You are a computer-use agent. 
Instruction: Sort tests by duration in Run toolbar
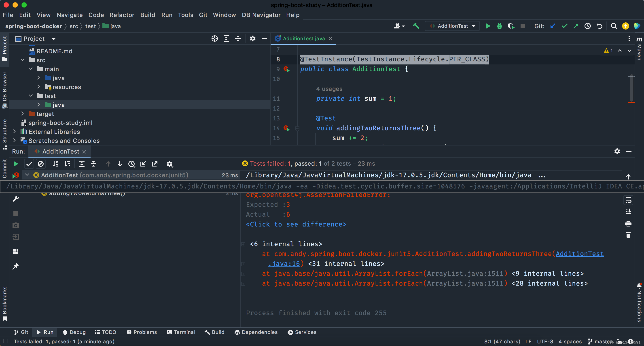pyautogui.click(x=67, y=164)
